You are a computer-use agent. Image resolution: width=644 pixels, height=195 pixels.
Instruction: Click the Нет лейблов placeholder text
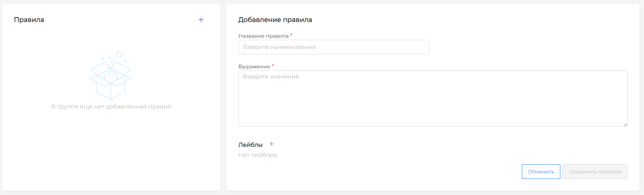[258, 155]
